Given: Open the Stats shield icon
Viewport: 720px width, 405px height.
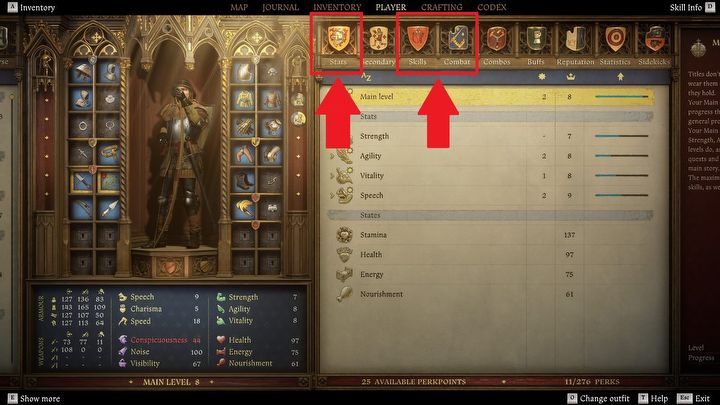Looking at the screenshot, I should tap(338, 39).
